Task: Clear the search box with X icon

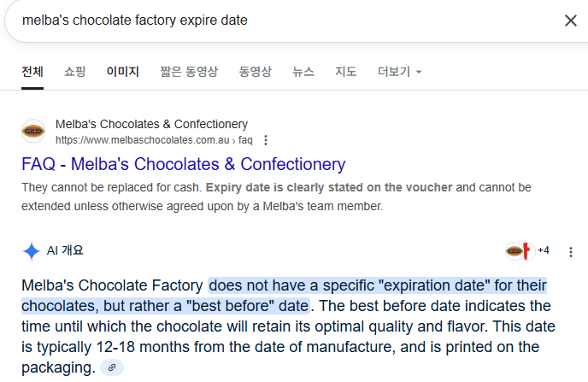Action: point(570,21)
